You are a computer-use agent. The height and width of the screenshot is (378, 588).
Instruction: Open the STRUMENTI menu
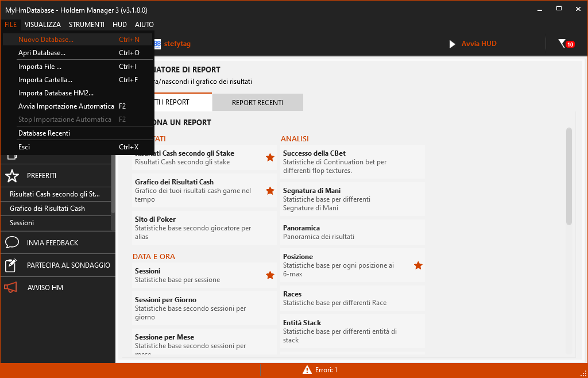click(87, 24)
